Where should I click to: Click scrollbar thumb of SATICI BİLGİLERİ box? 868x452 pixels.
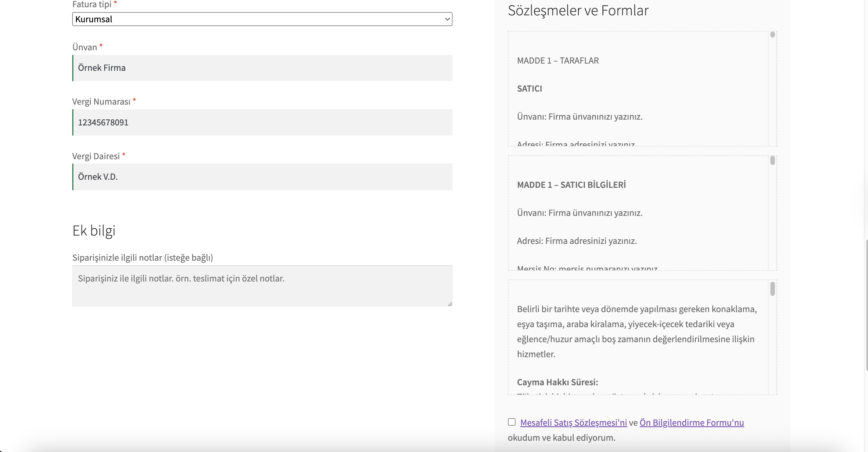coord(772,160)
